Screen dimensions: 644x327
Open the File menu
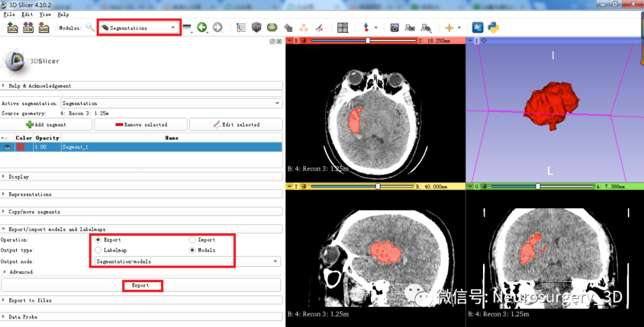(9, 14)
